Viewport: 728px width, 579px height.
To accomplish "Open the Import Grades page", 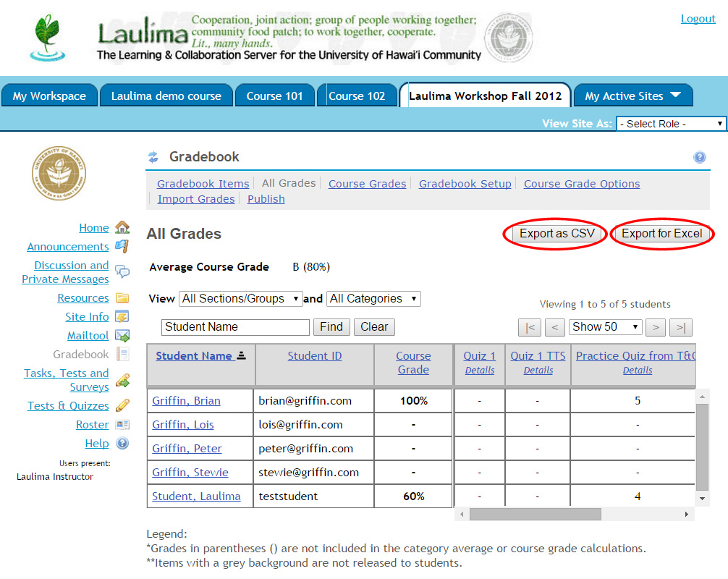I will 196,199.
